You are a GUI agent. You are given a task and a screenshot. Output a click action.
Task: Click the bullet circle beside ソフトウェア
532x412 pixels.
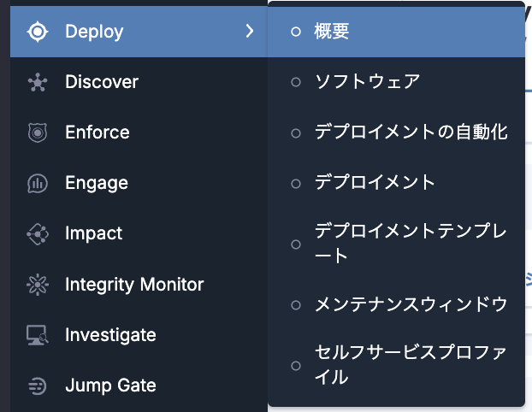(296, 82)
